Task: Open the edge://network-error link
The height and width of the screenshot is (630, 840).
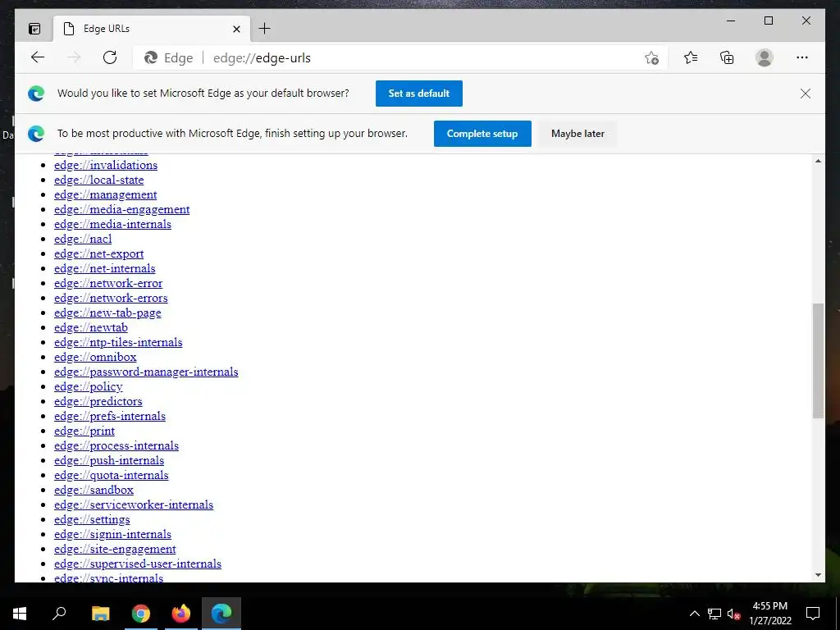Action: tap(108, 283)
